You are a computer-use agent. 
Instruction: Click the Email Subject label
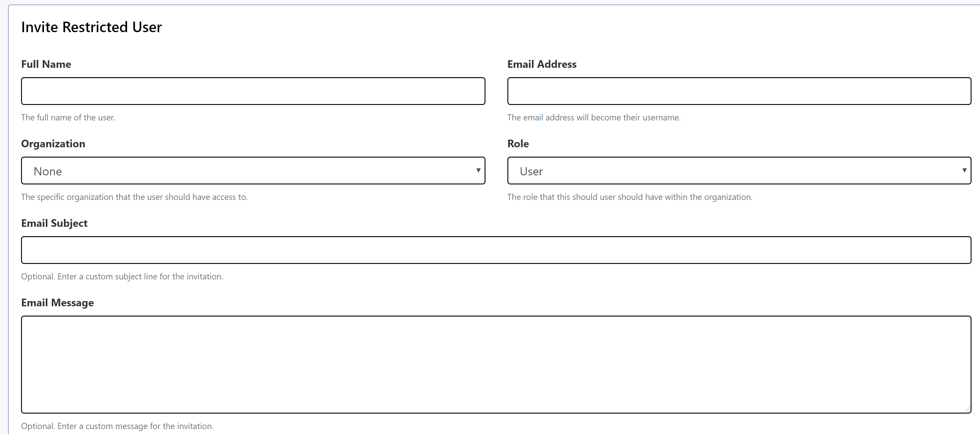click(54, 223)
